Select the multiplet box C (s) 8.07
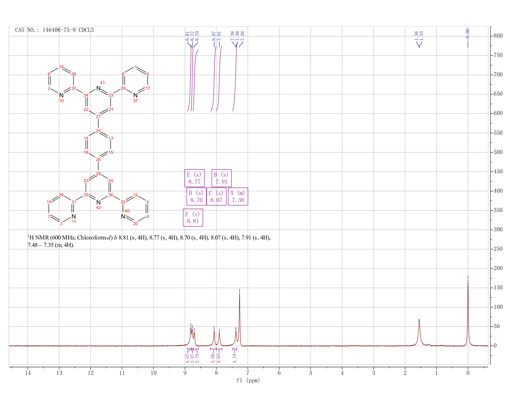The width and height of the screenshot is (532, 411). (x=216, y=196)
